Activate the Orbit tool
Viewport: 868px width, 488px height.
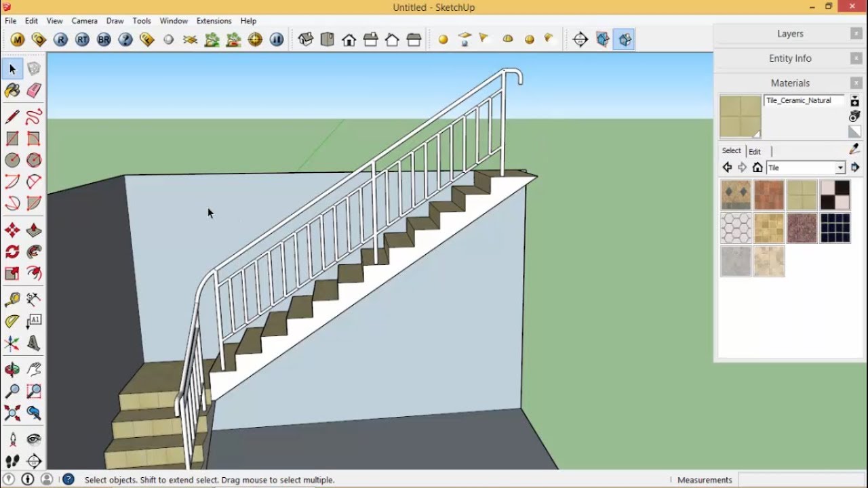tap(12, 369)
